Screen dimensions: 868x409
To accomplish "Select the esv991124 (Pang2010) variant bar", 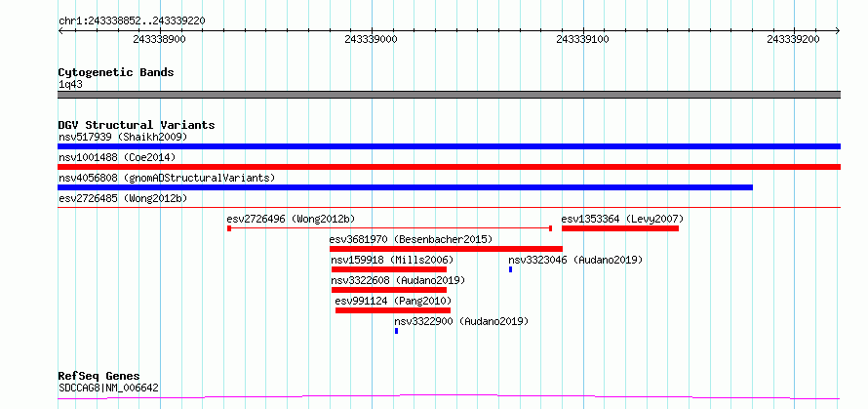I will point(393,310).
